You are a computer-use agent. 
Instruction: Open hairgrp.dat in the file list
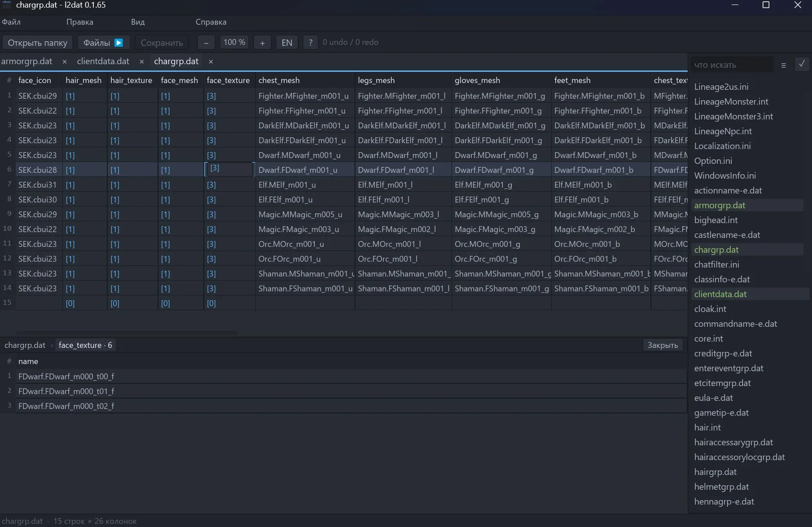point(715,472)
